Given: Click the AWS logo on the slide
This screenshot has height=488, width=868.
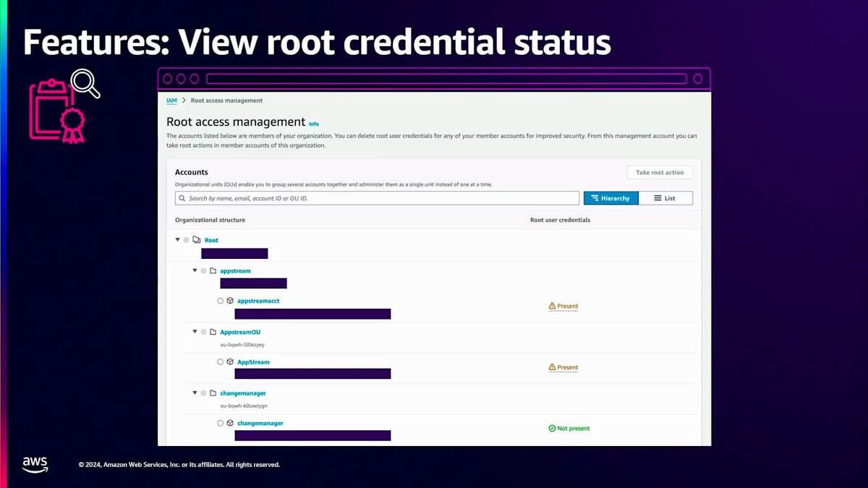Looking at the screenshot, I should click(x=35, y=464).
